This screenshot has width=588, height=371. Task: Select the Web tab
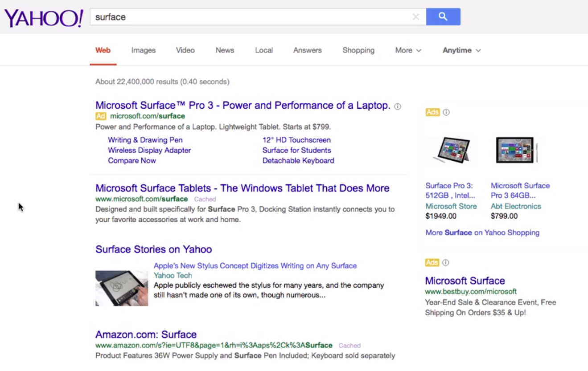pyautogui.click(x=103, y=50)
